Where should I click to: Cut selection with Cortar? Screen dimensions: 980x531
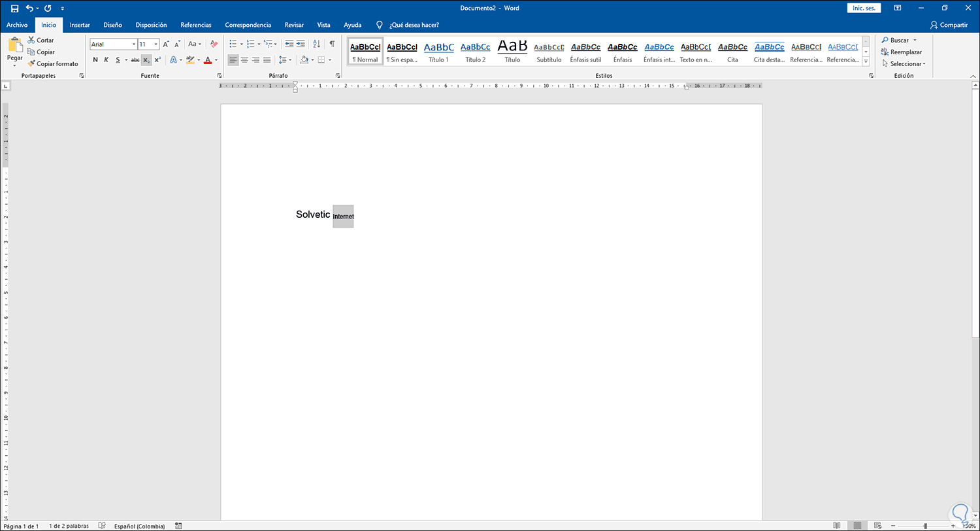coord(41,40)
